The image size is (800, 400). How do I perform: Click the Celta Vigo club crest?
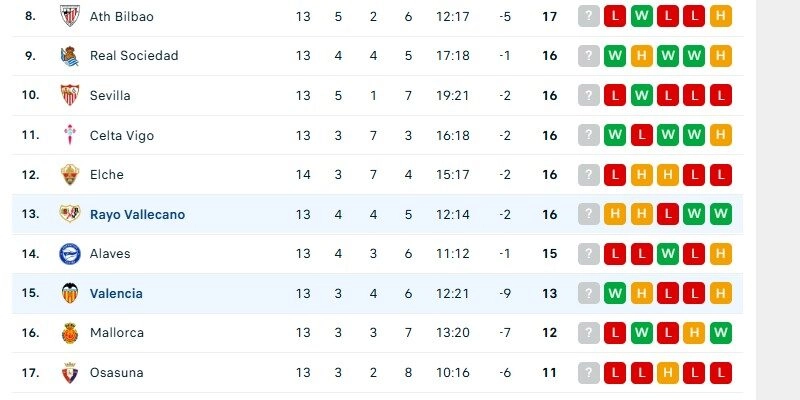69,135
